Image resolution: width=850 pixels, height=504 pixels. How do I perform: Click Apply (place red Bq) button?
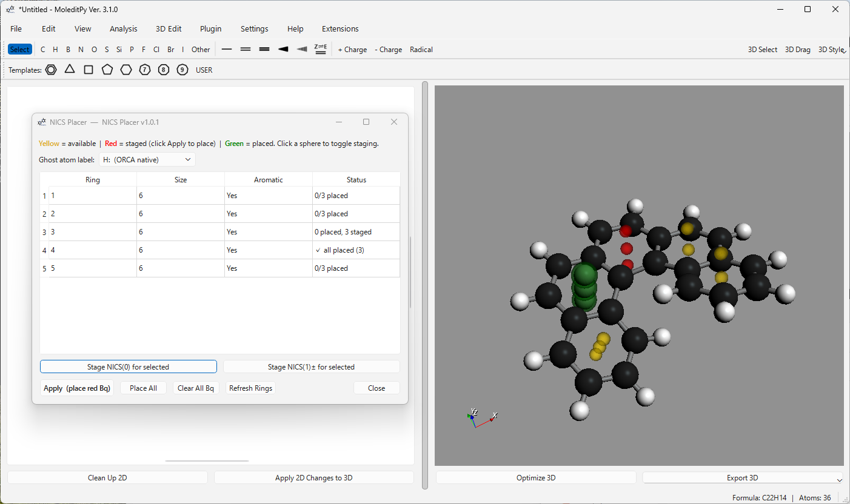tap(77, 388)
